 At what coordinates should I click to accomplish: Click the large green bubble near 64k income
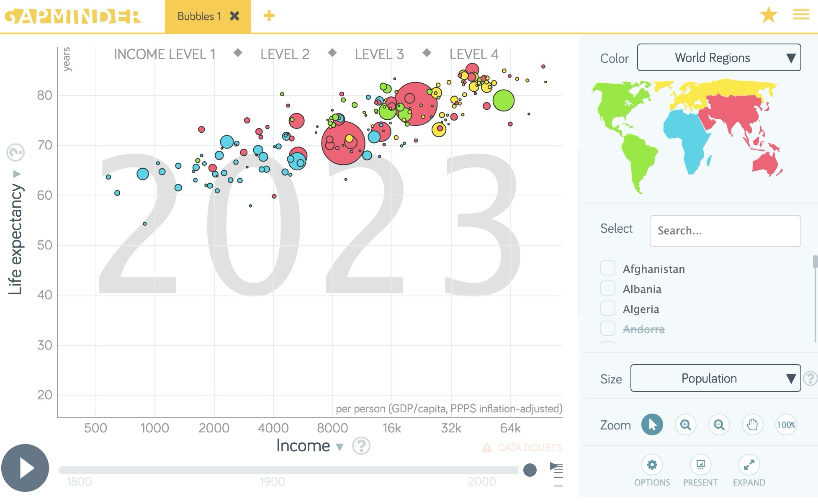point(504,100)
